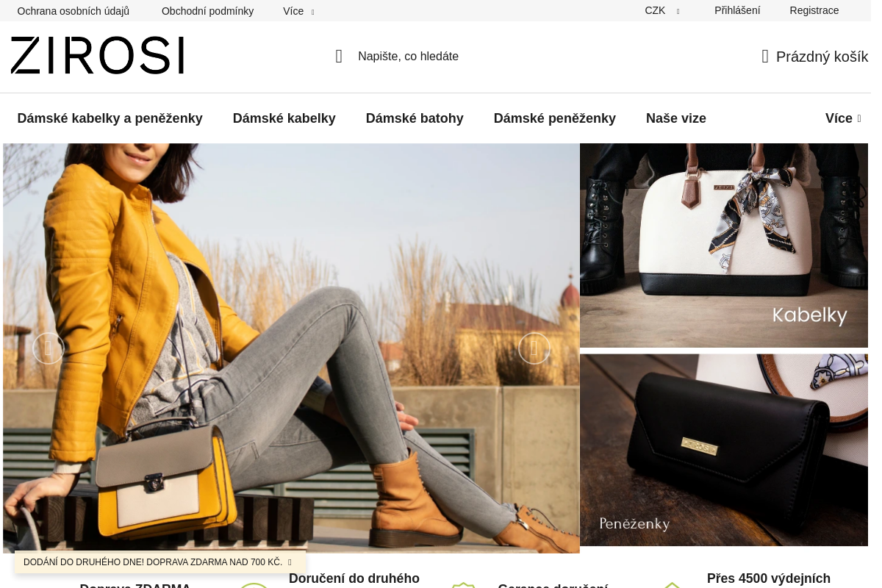
Task: Close the free delivery notification bar
Action: click(x=290, y=562)
